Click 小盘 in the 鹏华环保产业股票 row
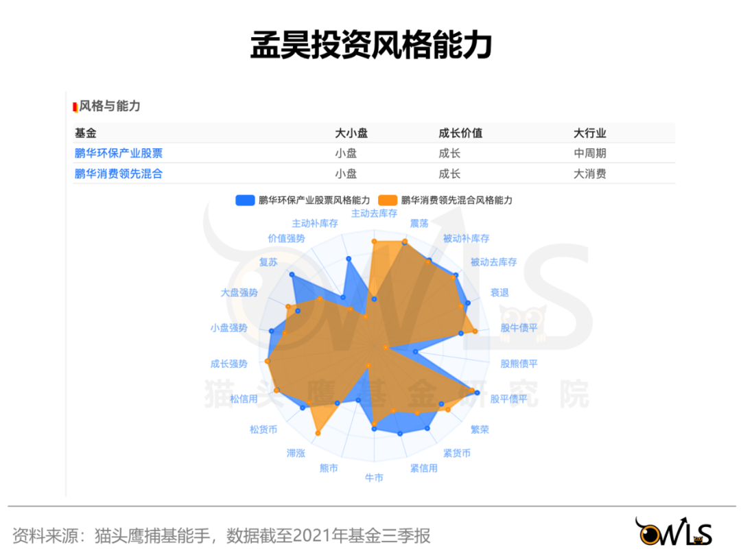Screen dimensions: 741x560 click(x=346, y=153)
